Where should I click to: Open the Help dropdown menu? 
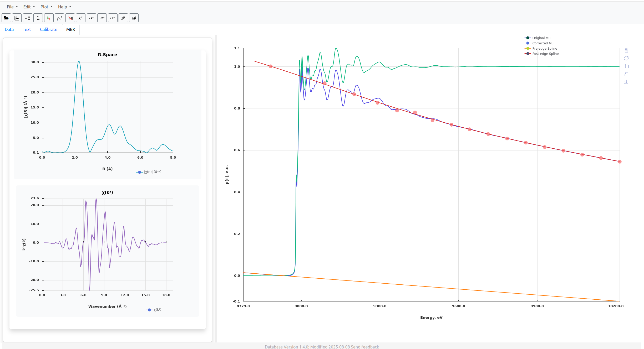64,7
